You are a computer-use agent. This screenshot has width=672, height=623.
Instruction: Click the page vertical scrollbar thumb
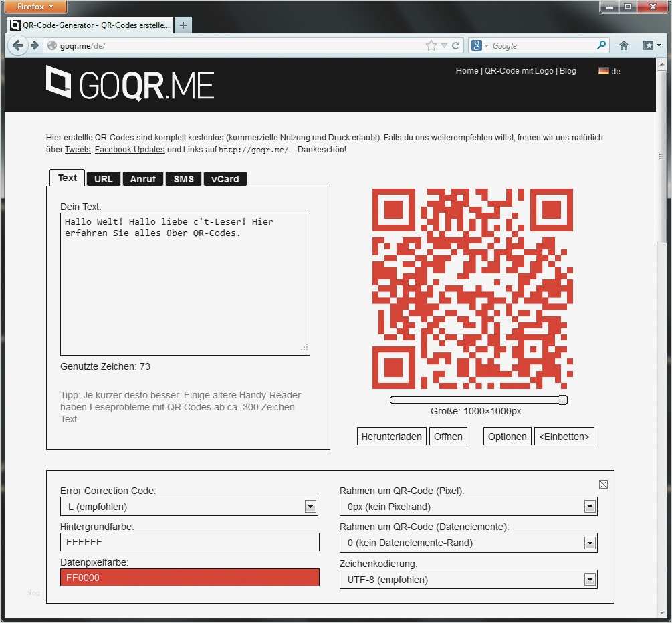click(x=662, y=156)
